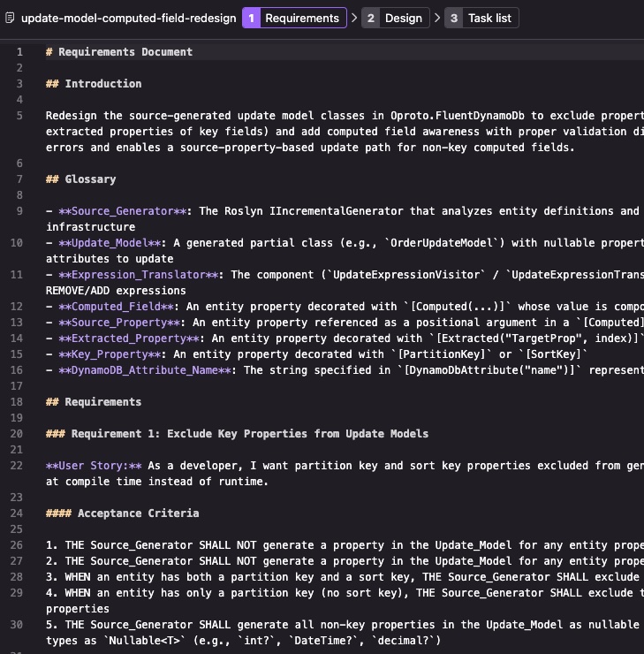
Task: Click the 'Requirement 1: Exclude Key Properties' heading
Action: point(237,434)
